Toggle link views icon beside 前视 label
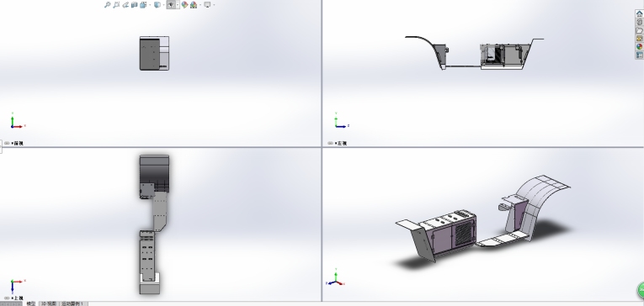The height and width of the screenshot is (306, 644). [x=7, y=143]
